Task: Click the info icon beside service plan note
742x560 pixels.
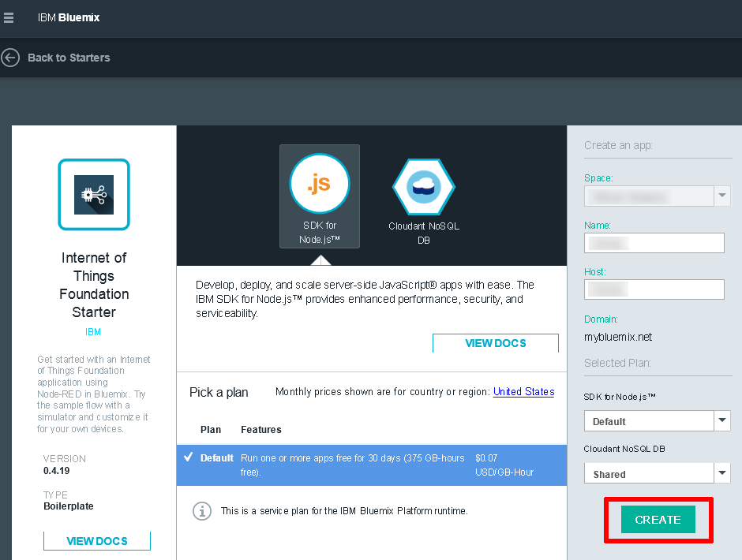Action: [x=202, y=511]
